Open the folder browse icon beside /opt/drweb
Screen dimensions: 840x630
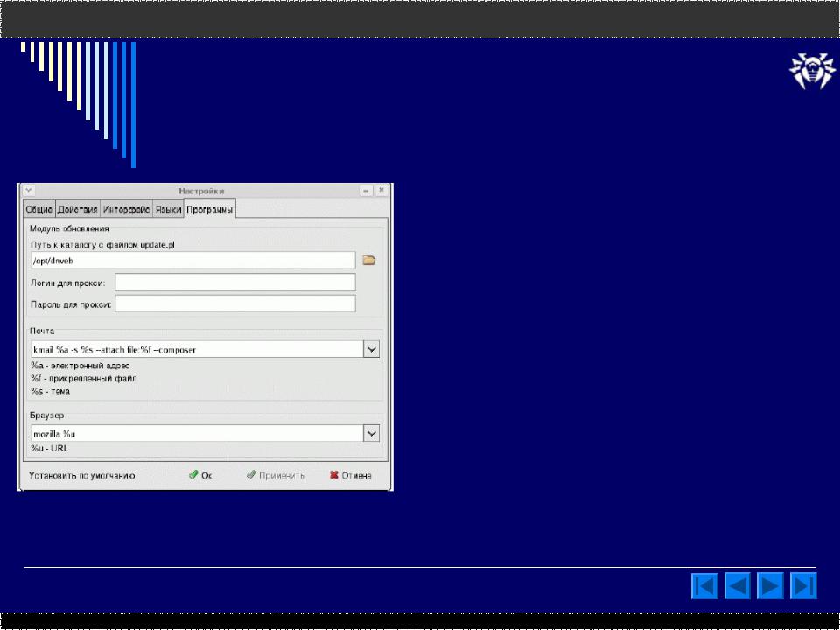[x=368, y=261]
